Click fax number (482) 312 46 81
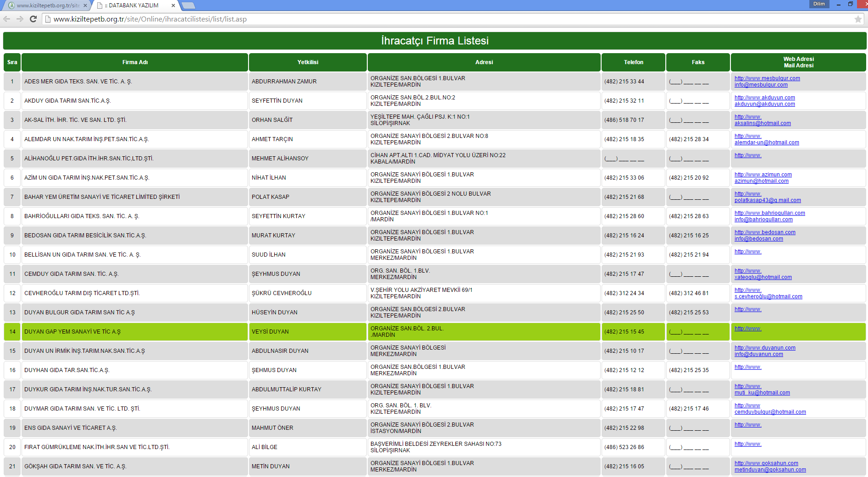This screenshot has height=477, width=868. tap(689, 293)
